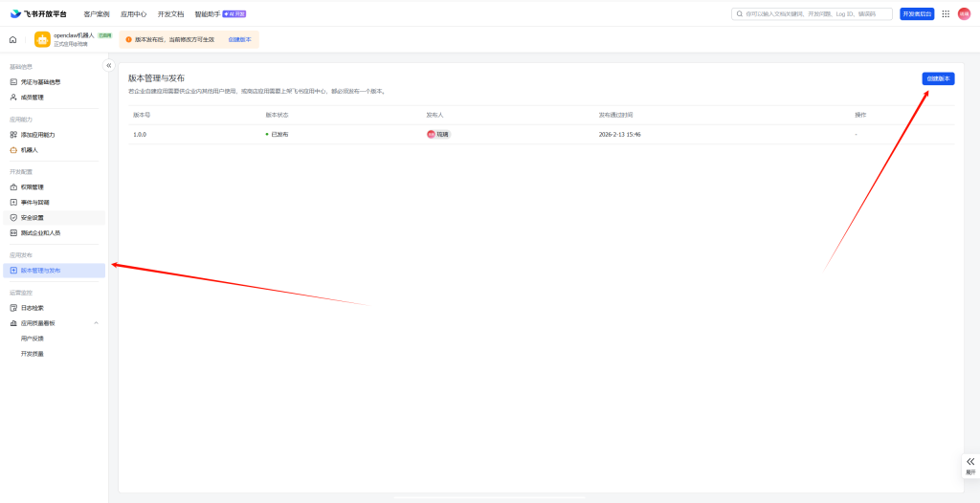The image size is (980, 503).
Task: Select 事件与回调 in sidebar
Action: coord(54,203)
